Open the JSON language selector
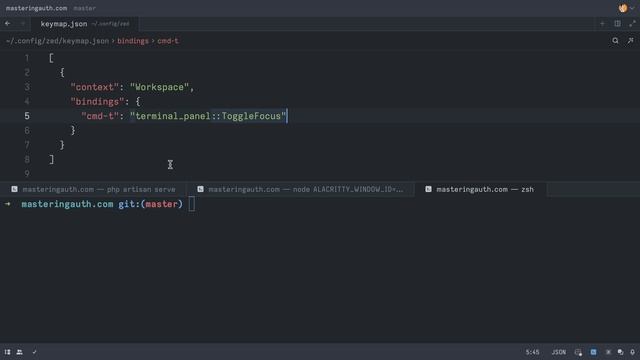The height and width of the screenshot is (360, 640). click(x=559, y=352)
